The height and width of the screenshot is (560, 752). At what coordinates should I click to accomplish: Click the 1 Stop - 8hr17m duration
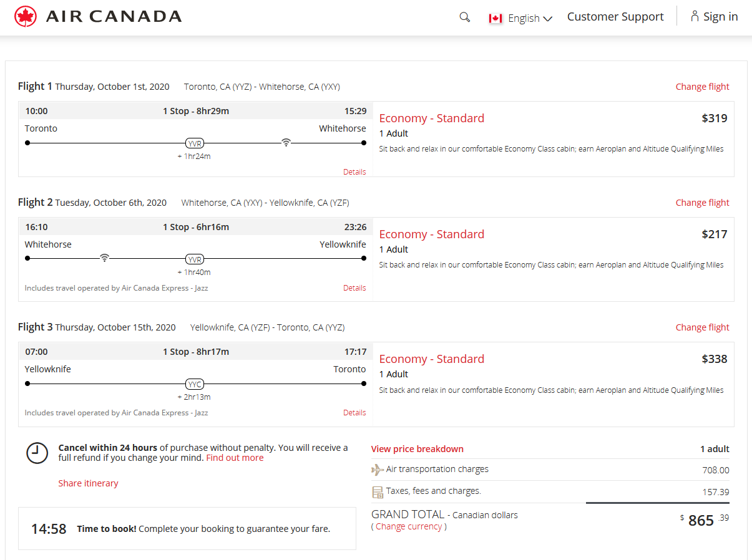click(x=196, y=352)
